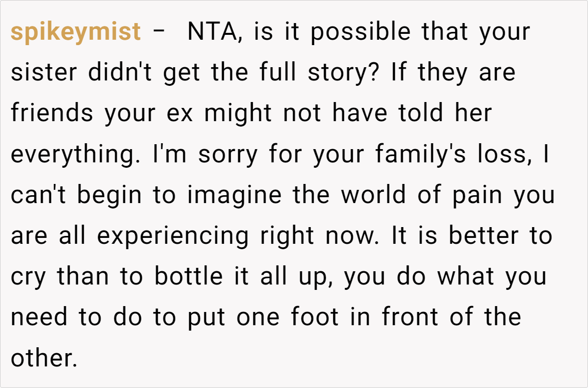Click the word "friends" in the comment
Image resolution: width=588 pixels, height=388 pixels.
point(52,114)
